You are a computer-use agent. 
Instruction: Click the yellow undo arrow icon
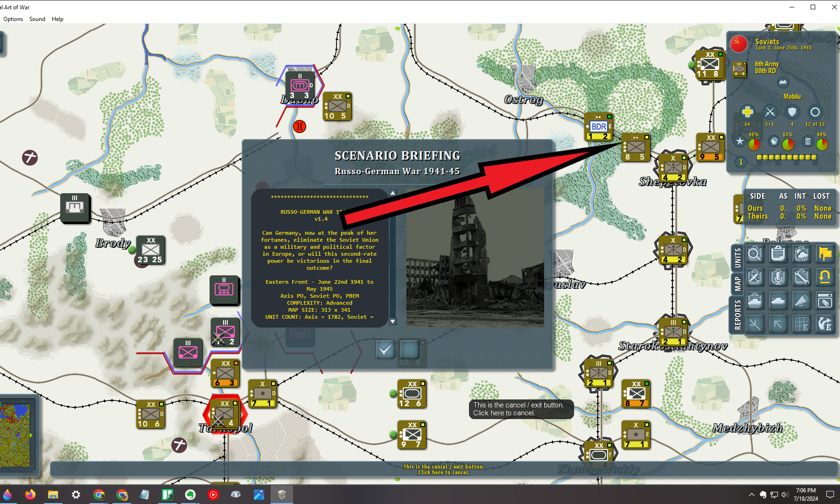coord(825,278)
